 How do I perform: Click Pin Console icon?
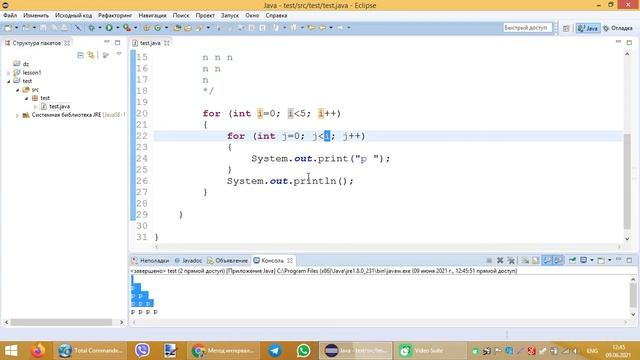(x=572, y=260)
